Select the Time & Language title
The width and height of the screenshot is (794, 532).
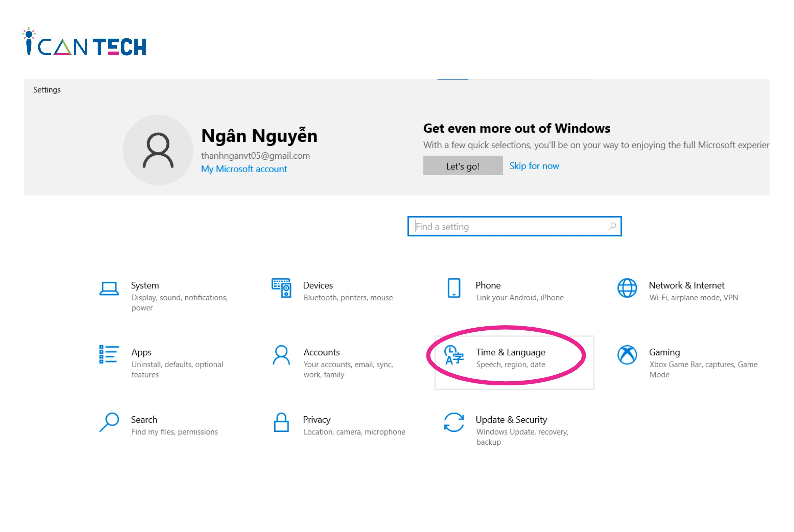[510, 352]
